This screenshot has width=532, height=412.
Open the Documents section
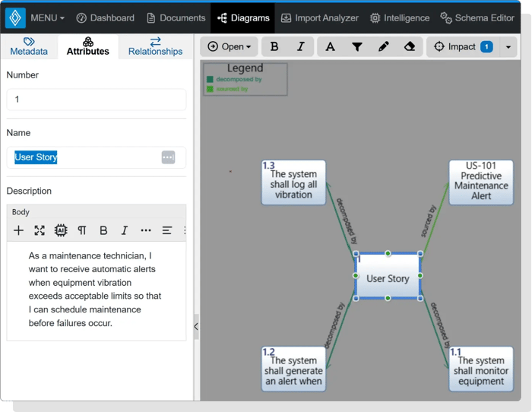point(176,18)
